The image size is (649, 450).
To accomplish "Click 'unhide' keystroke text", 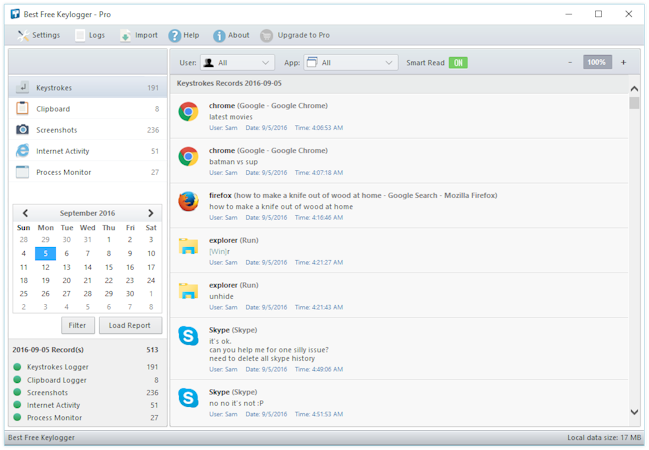I will point(221,296).
